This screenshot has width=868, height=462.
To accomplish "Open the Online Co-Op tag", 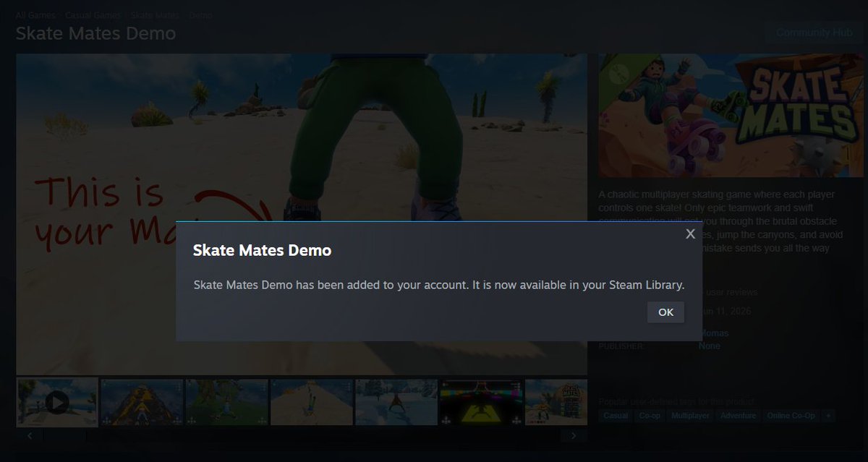I will pos(792,416).
